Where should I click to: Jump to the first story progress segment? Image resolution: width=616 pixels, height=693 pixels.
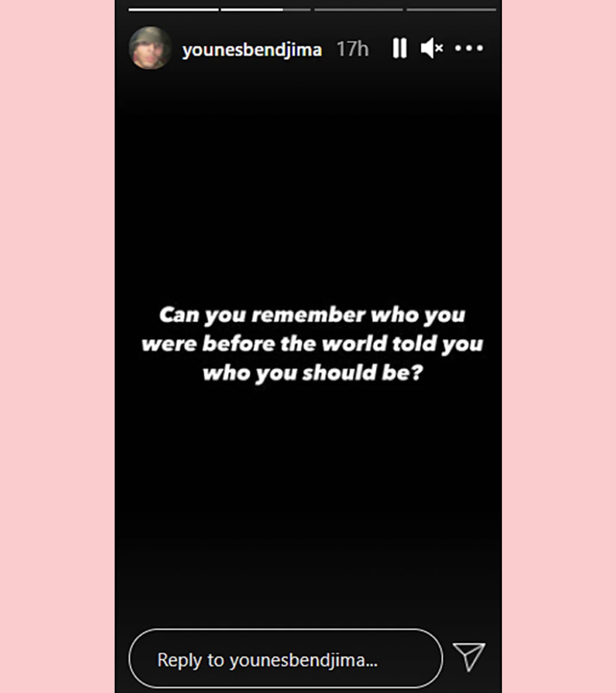pyautogui.click(x=174, y=9)
